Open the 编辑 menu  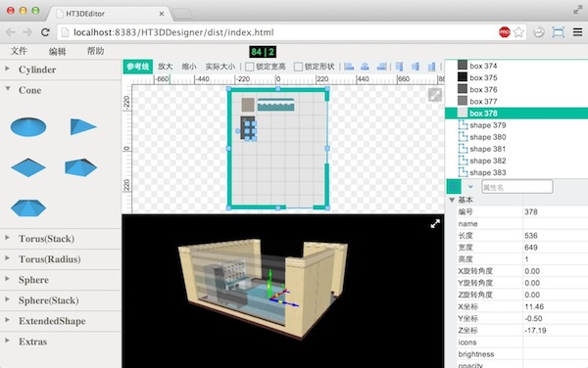pos(58,51)
